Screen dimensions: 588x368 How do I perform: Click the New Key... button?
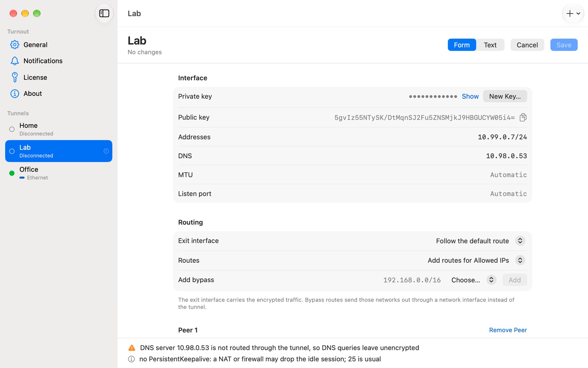pos(505,96)
